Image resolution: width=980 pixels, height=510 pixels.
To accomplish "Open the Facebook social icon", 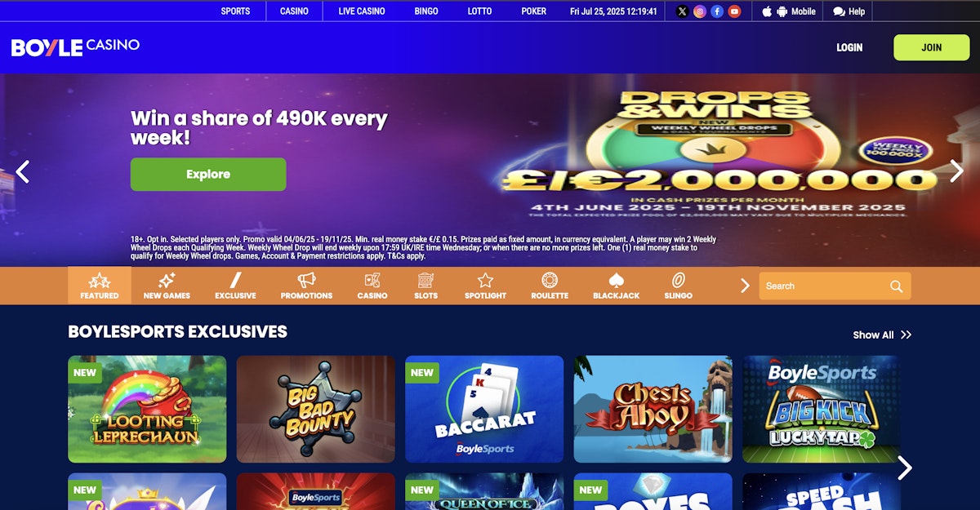I will [x=717, y=11].
